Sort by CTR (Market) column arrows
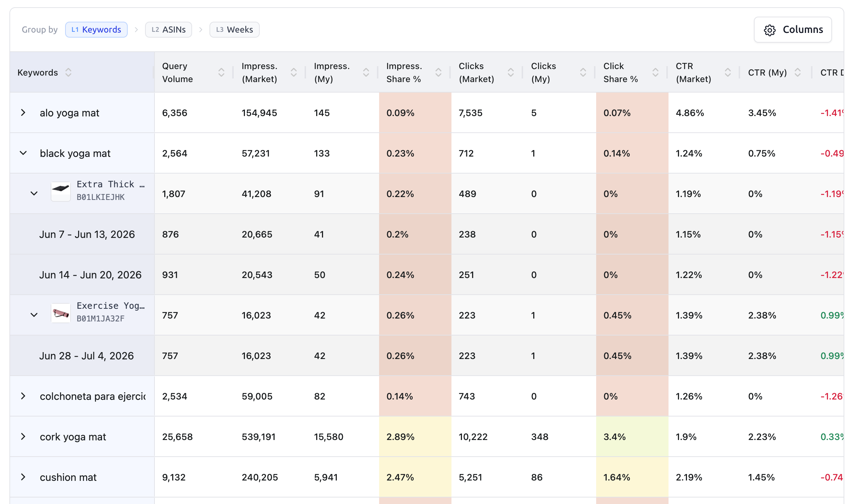This screenshot has height=504, width=853. pyautogui.click(x=728, y=73)
